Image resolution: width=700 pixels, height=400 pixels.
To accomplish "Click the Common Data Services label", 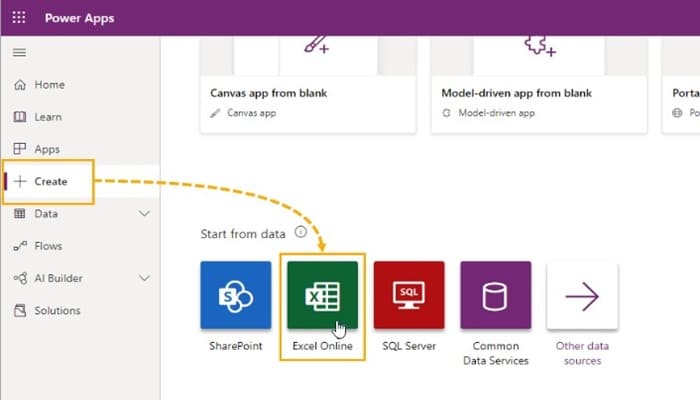I will [496, 353].
